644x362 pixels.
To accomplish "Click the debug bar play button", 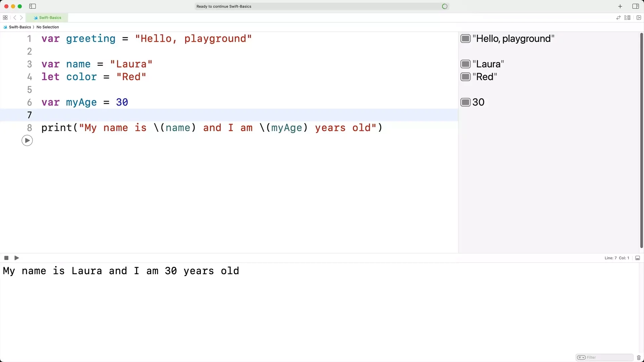I will tap(17, 258).
